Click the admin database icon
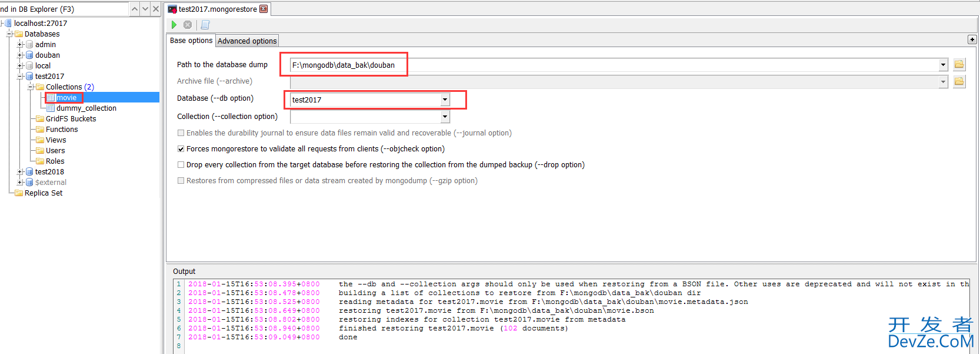This screenshot has height=354, width=980. click(29, 45)
